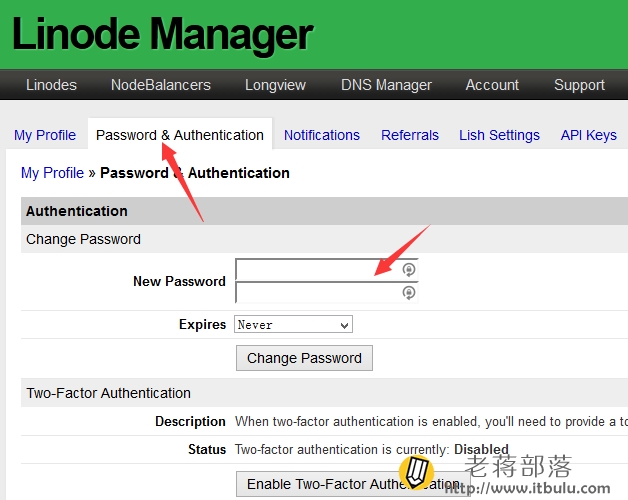Click the key icon in second password field
Viewport: 628px width, 500px height.
[409, 293]
